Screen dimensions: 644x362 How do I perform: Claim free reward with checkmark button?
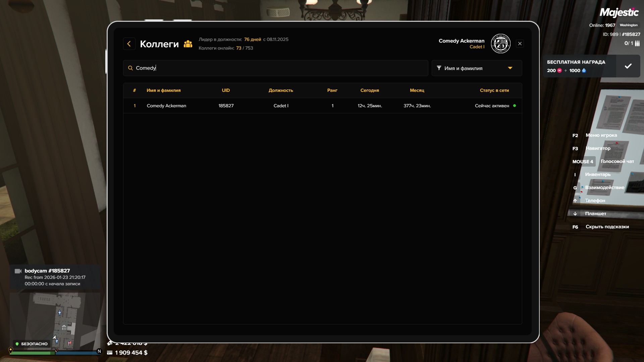click(x=628, y=66)
